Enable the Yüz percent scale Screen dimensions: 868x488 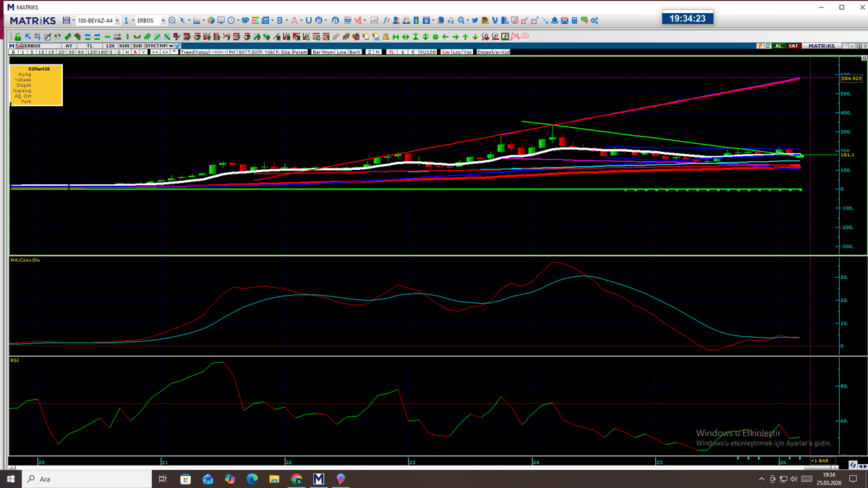coord(467,52)
